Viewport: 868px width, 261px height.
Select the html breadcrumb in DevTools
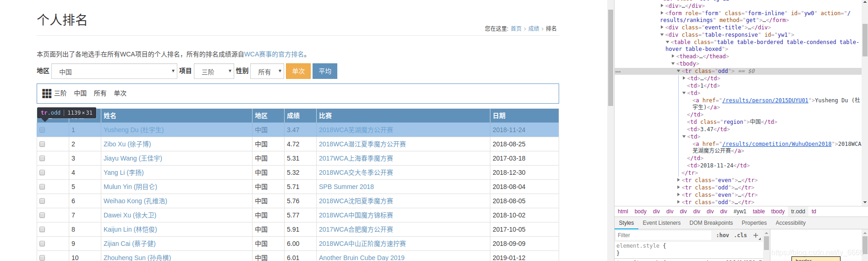[623, 211]
